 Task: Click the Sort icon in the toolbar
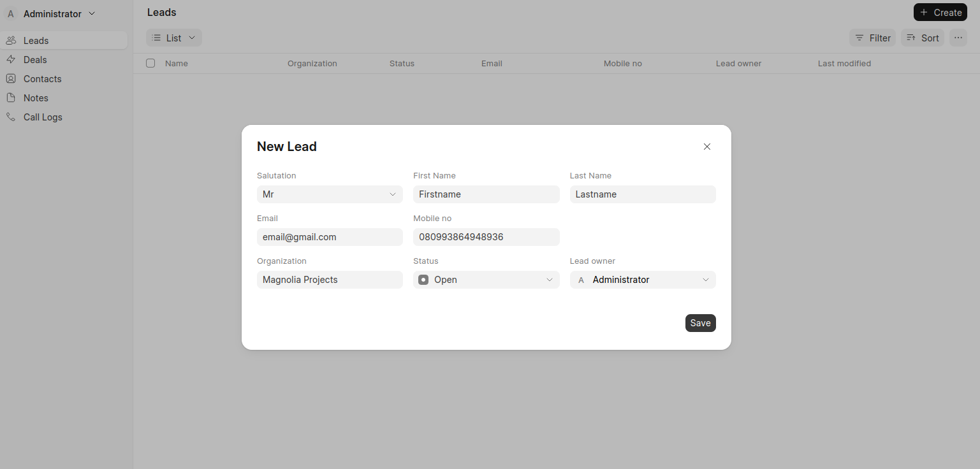(912, 38)
